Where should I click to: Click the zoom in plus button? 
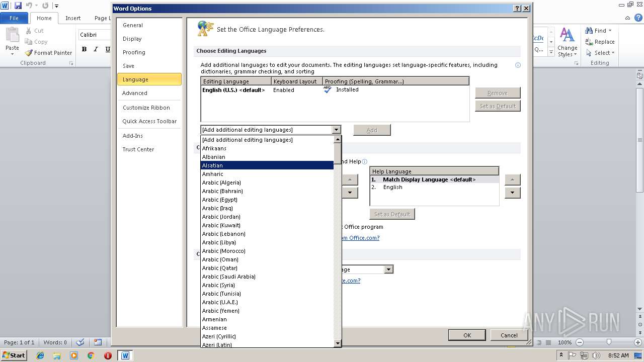click(638, 342)
